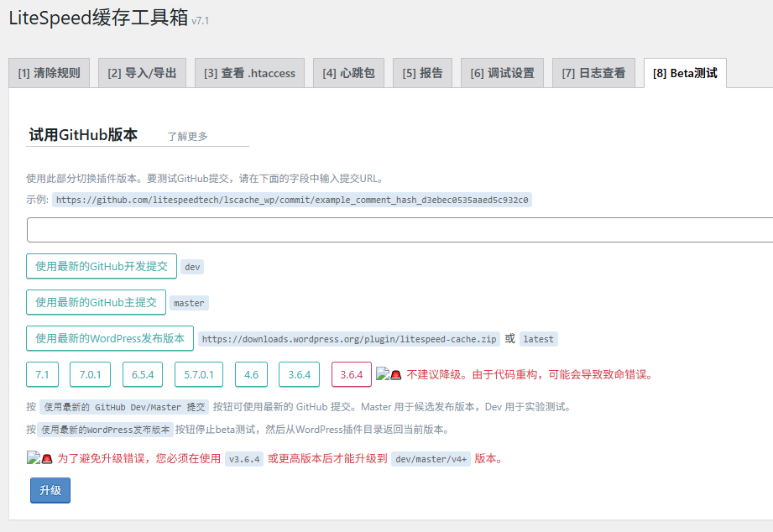Click the gray 使用最新的WordPress发布版本 code tag
Viewport: 773px width, 532px height.
tap(106, 430)
